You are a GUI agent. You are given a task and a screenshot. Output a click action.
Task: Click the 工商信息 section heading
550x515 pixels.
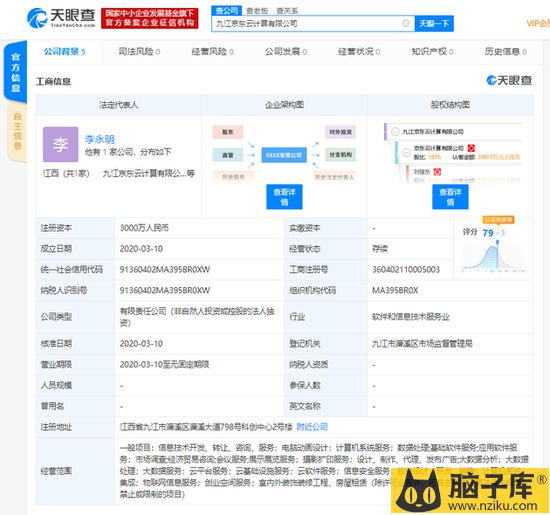[53, 82]
